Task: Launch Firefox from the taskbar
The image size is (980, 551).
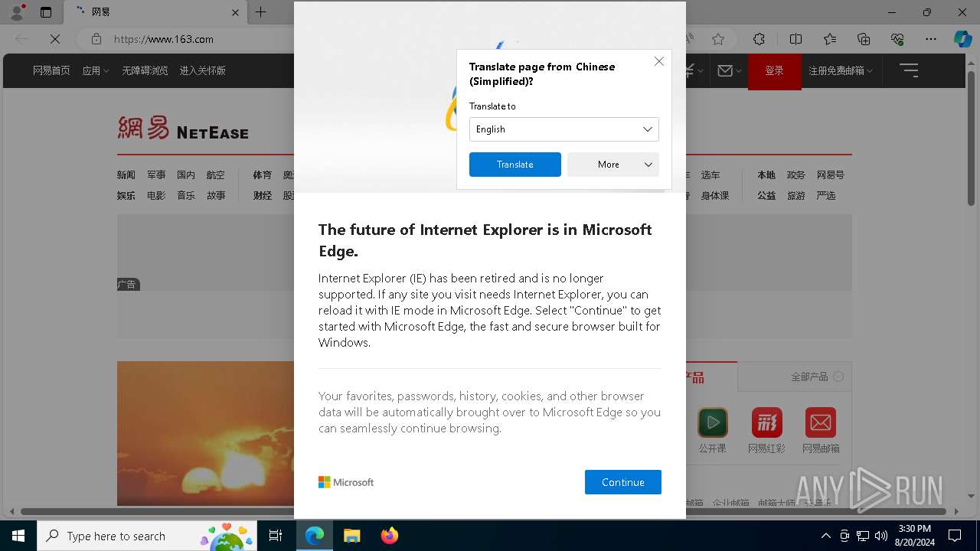Action: pyautogui.click(x=389, y=536)
